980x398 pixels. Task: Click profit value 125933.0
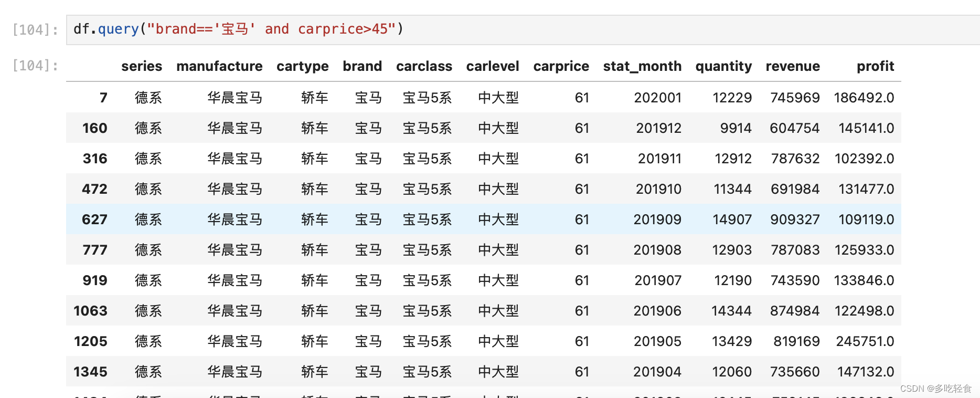pyautogui.click(x=865, y=250)
